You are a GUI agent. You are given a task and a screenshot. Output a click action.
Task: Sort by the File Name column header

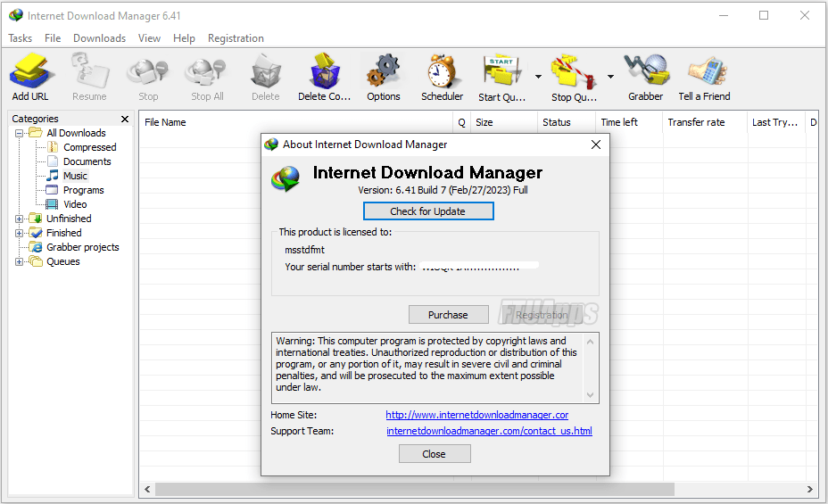tap(295, 122)
